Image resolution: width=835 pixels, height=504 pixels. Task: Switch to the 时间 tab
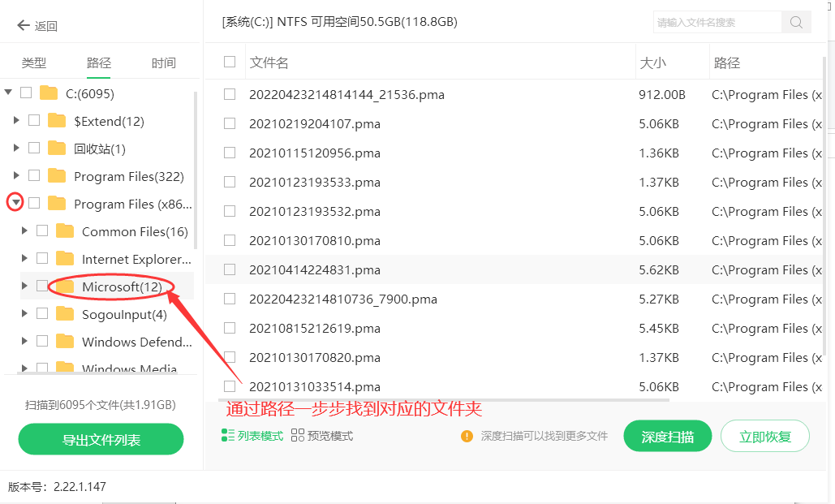(164, 62)
